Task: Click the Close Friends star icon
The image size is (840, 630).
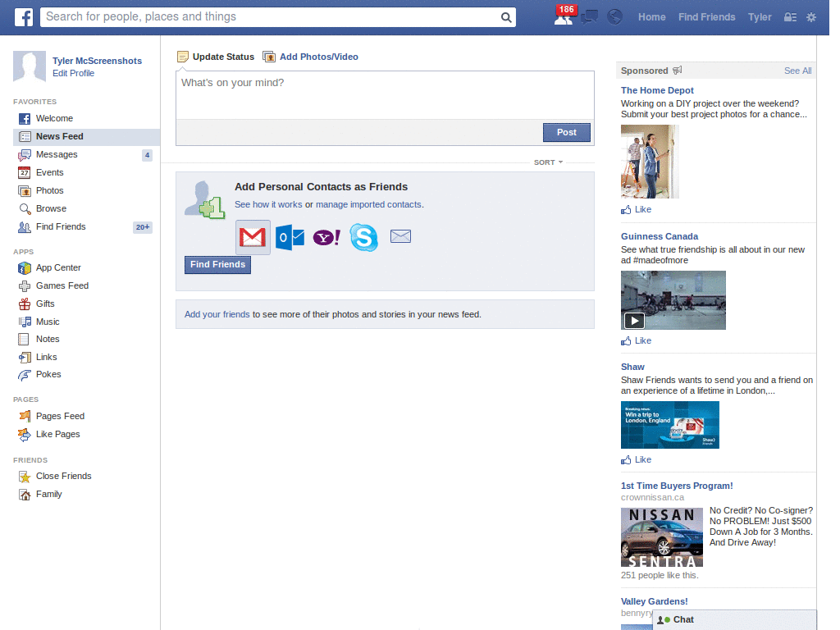Action: (x=25, y=477)
